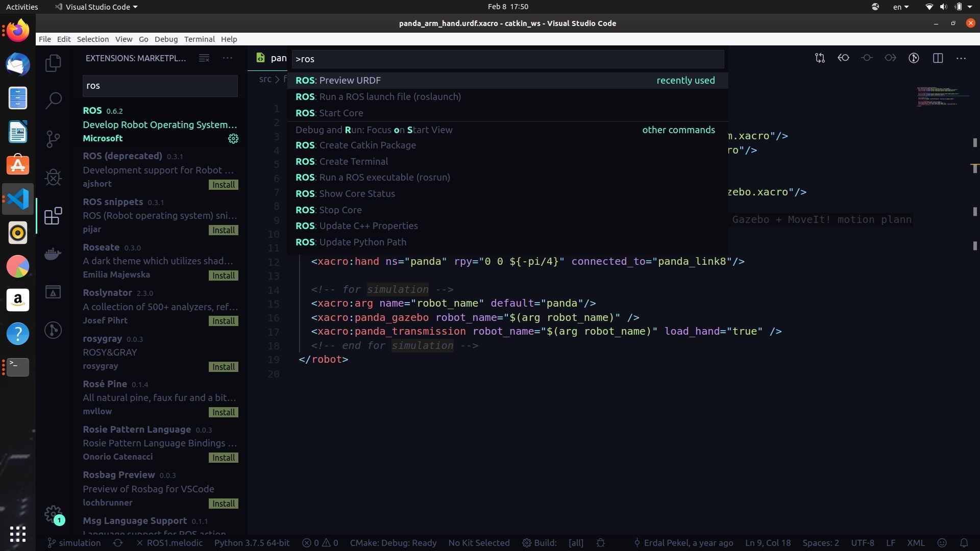Open the system status menu arrow
980x551 pixels.
tap(970, 7)
